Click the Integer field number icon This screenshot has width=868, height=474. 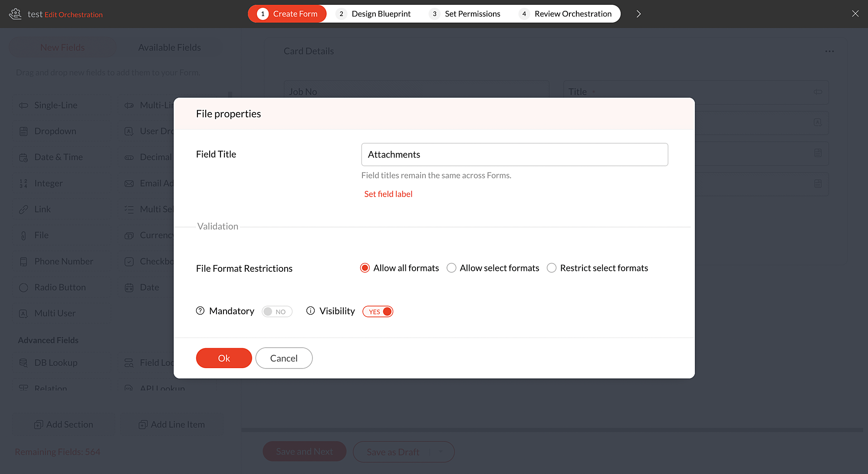coord(23,184)
